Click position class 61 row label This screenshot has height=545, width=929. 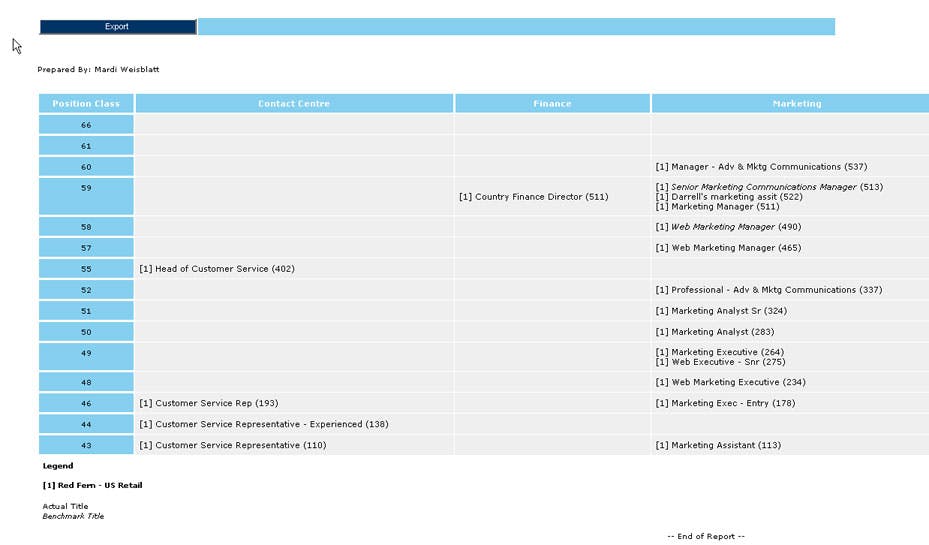(x=86, y=146)
